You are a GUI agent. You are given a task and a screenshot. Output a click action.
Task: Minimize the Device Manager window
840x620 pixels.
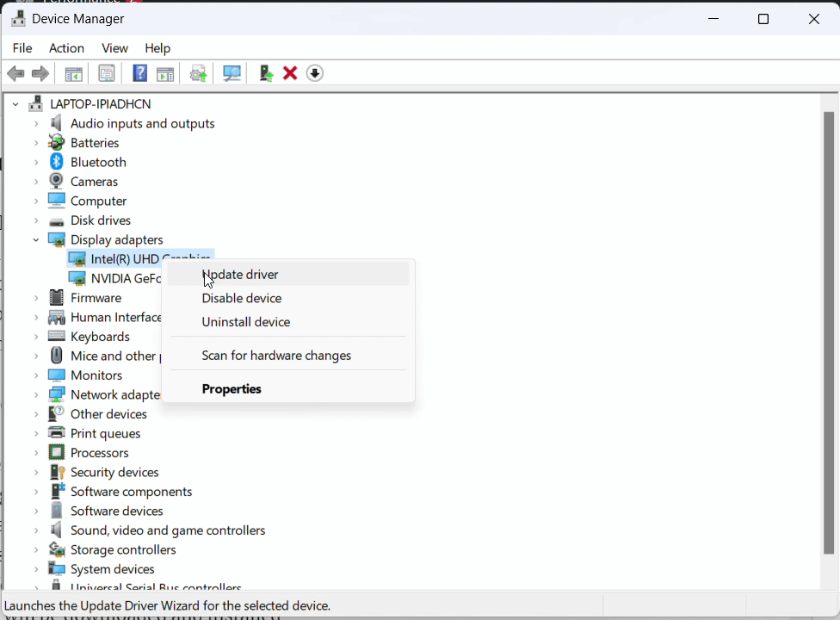click(x=713, y=19)
